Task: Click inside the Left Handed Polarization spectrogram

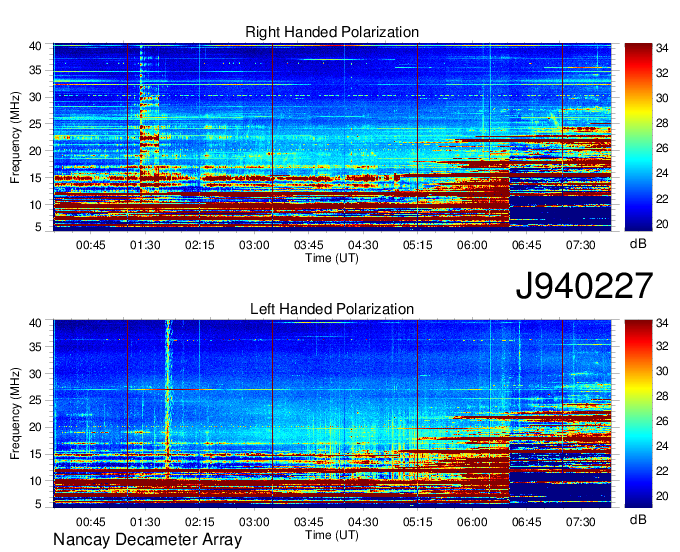Action: (332, 413)
